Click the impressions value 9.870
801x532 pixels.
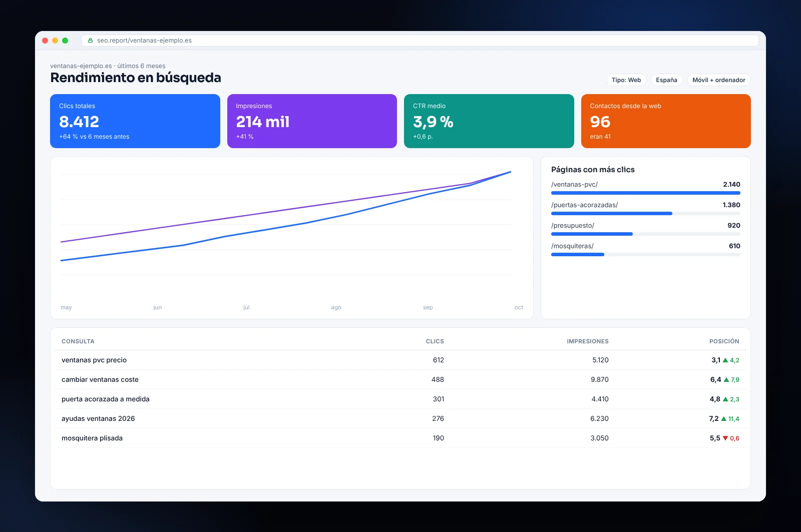tap(600, 379)
